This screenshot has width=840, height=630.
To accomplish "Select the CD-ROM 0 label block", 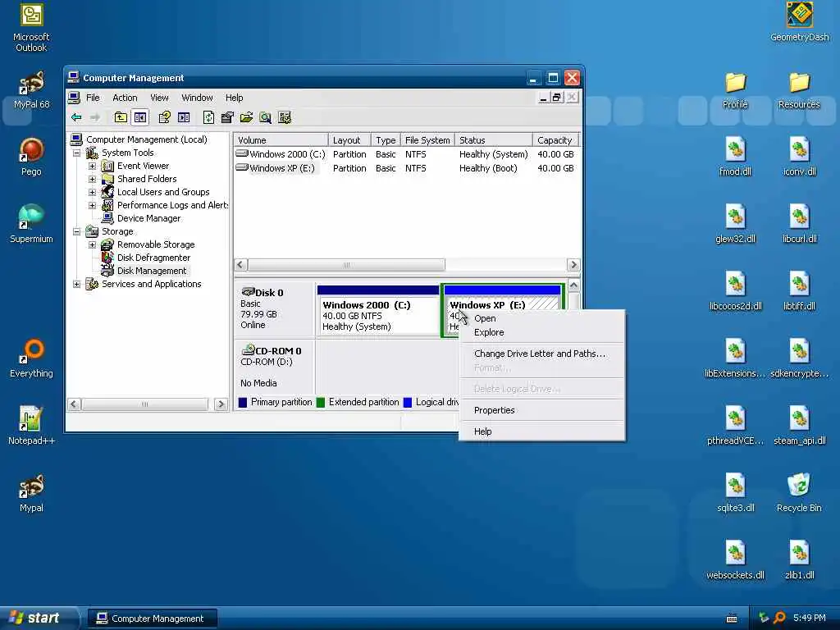I will coord(274,367).
